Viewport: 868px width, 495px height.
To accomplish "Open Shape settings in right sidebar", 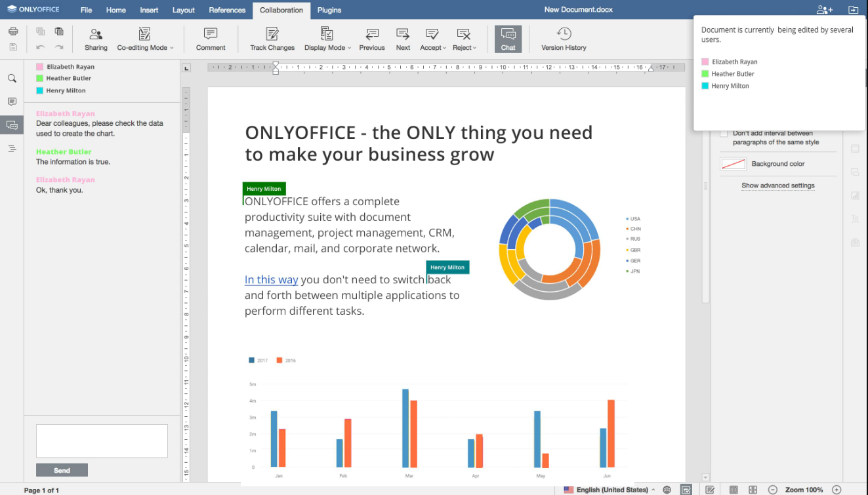I will 854,172.
